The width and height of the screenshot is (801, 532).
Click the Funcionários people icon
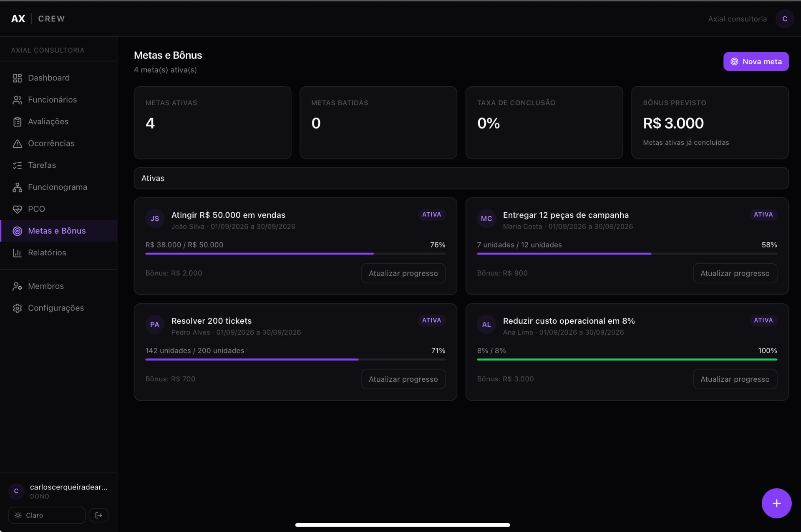coord(17,100)
